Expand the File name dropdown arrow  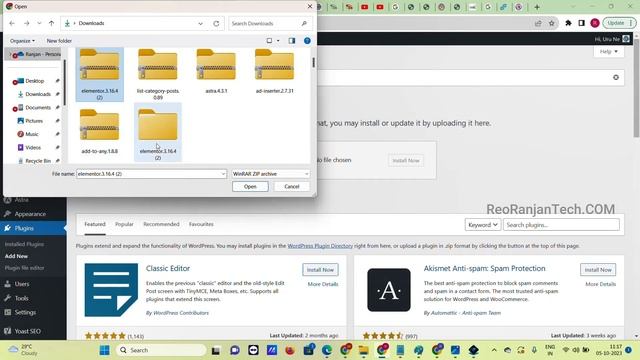(223, 174)
